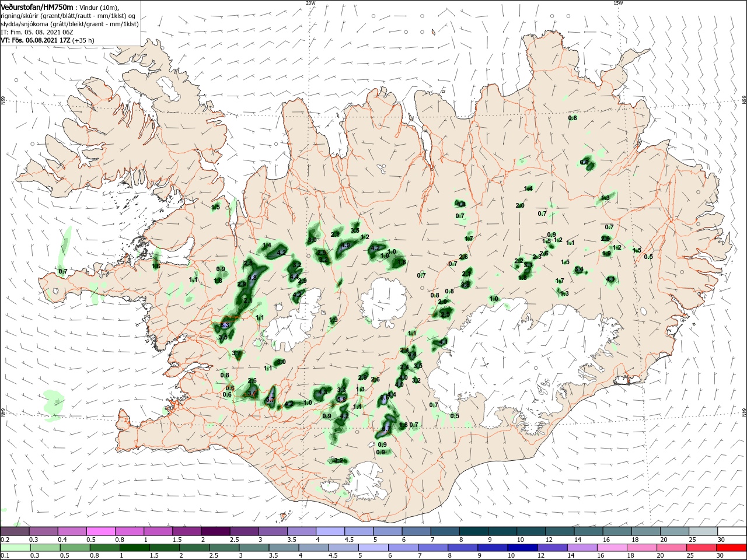The image size is (747, 560).
Task: Click the 'Veðurstofan/HM750m' map title
Action: [37, 7]
